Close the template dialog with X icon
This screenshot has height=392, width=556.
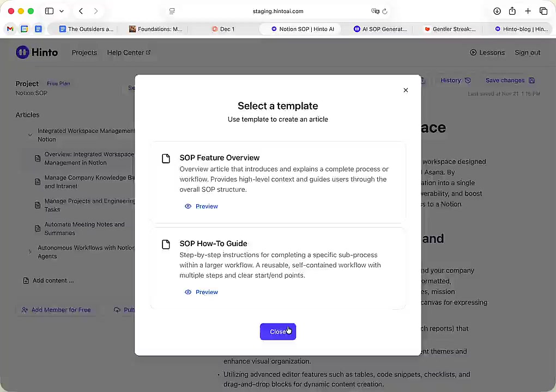coord(406,90)
